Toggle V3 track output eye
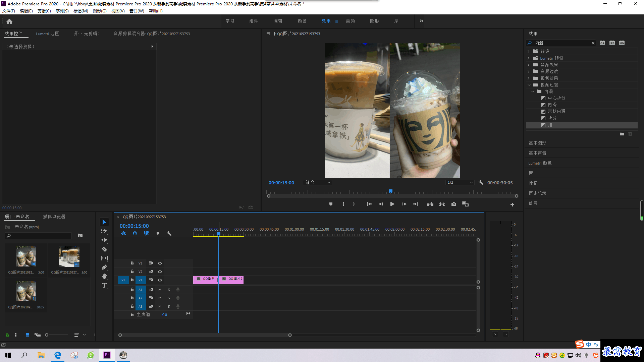The height and width of the screenshot is (362, 644). 160,263
